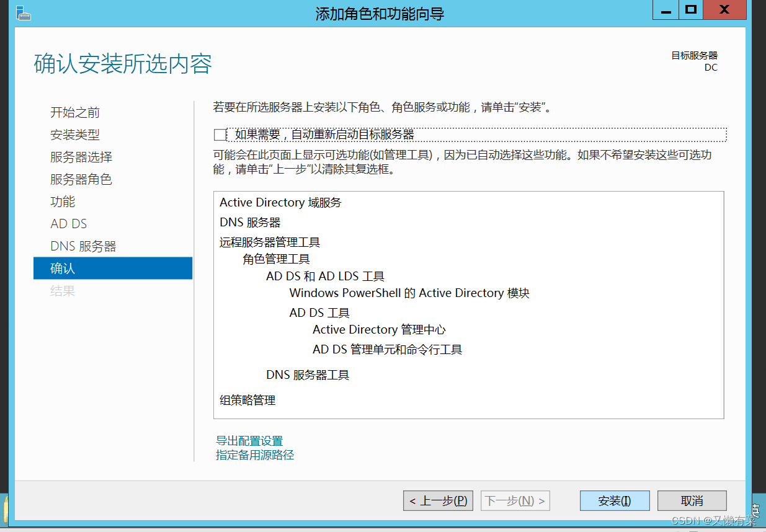This screenshot has height=532, width=766.
Task: Go to the DNS 服务器 step in sidebar
Action: tap(83, 246)
